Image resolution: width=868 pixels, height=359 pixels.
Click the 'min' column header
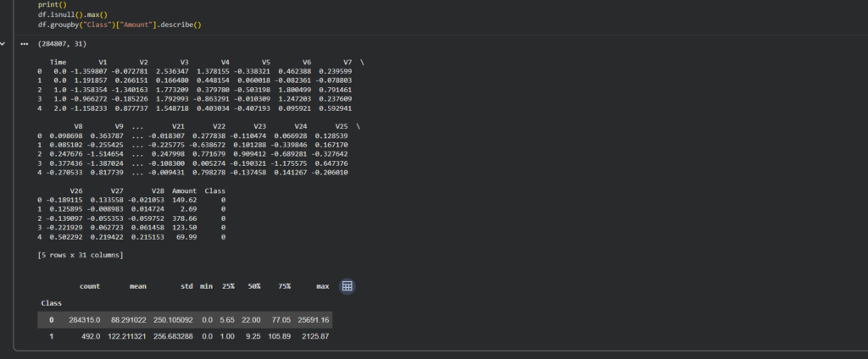(x=206, y=286)
